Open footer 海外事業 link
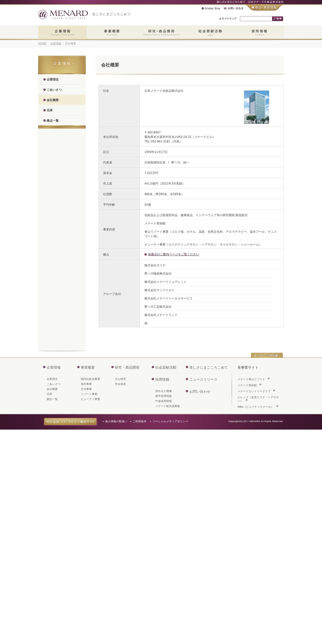This screenshot has width=322, height=644. [86, 384]
